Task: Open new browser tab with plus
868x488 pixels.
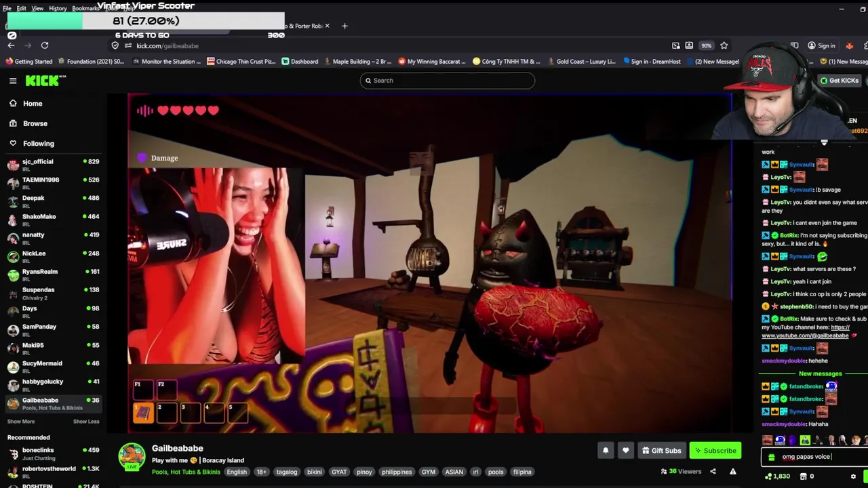Action: 344,26
